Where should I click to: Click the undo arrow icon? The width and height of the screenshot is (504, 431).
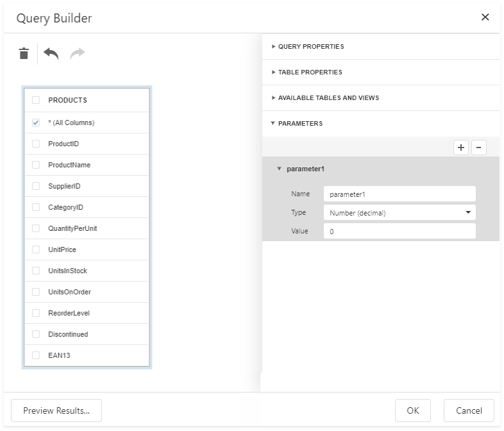pos(51,54)
